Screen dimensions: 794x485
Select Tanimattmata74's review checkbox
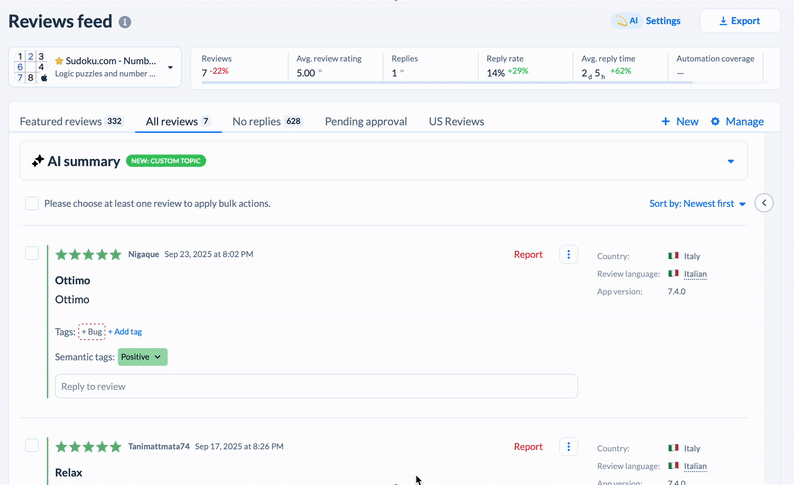32,446
